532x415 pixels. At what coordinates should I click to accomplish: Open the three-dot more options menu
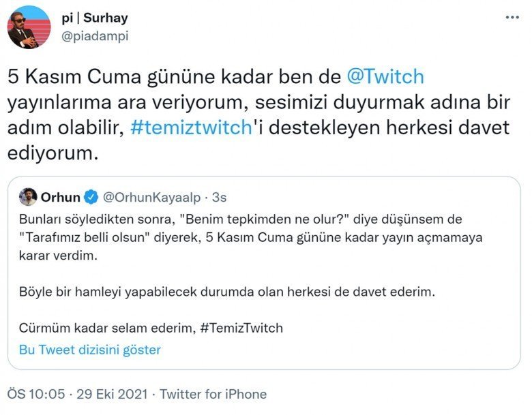511,16
